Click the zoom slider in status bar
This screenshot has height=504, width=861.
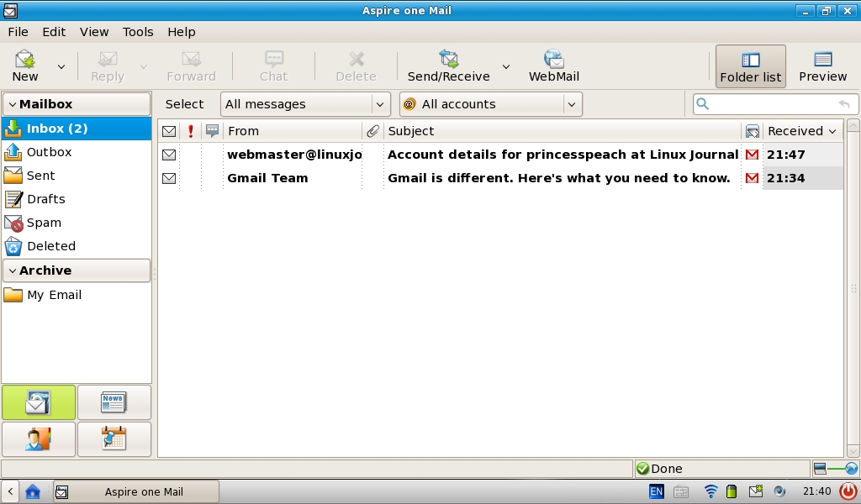click(836, 469)
